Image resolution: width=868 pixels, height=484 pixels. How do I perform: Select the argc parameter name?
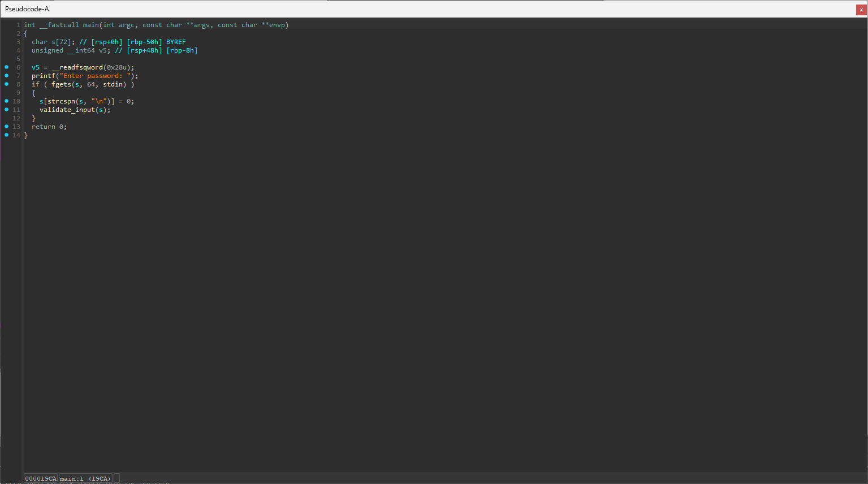tap(127, 25)
